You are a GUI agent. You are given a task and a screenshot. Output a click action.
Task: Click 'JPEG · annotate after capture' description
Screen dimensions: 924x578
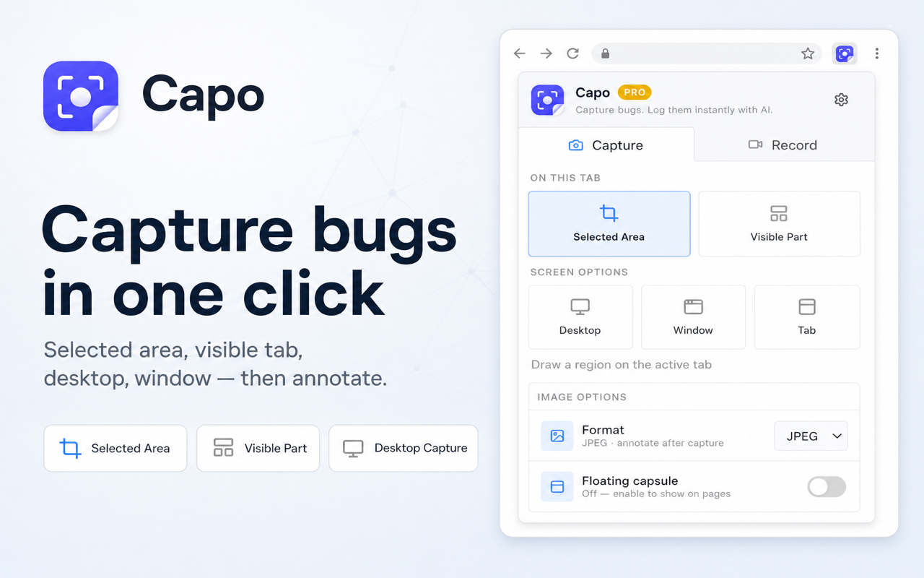(x=653, y=443)
